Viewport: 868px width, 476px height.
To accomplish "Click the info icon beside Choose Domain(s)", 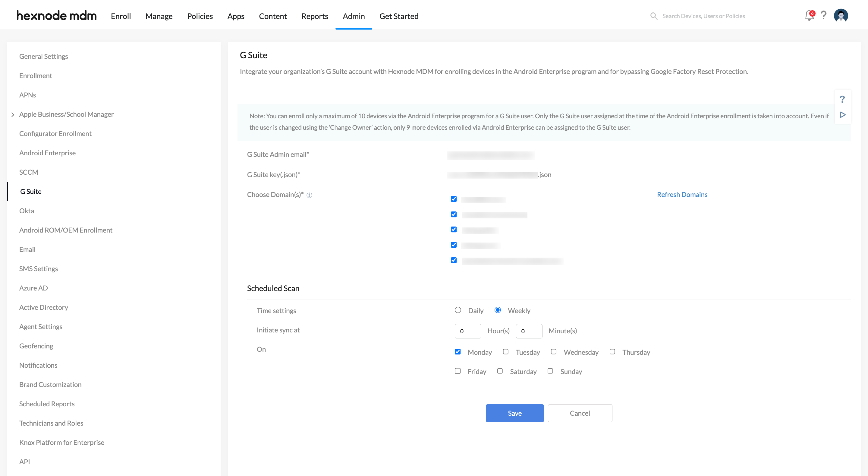I will 309,195.
